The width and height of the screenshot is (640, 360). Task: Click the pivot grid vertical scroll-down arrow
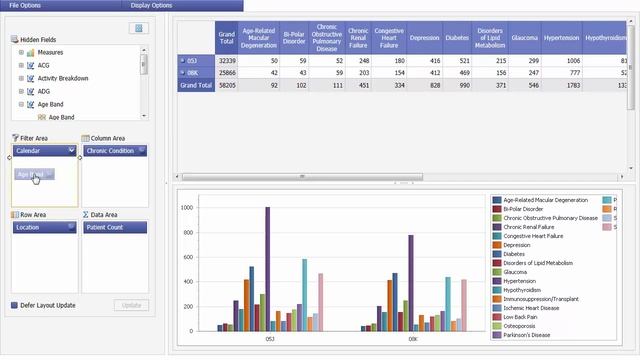pyautogui.click(x=631, y=168)
